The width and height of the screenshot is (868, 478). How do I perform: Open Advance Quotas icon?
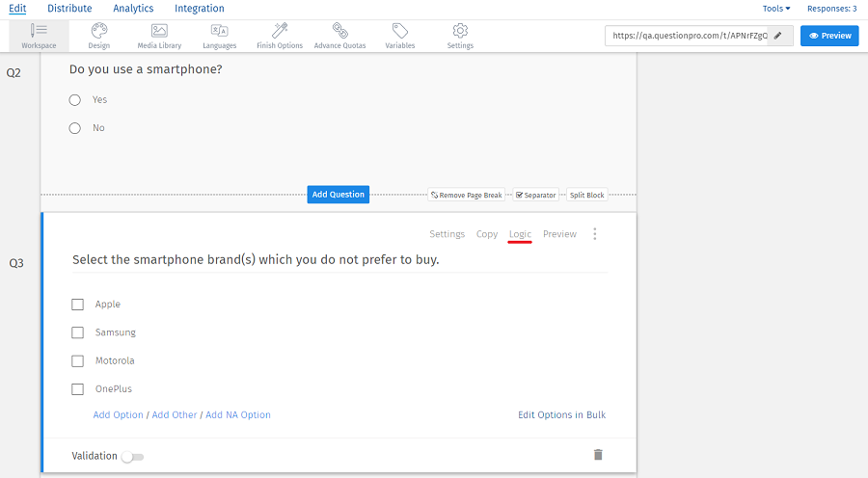(x=339, y=31)
